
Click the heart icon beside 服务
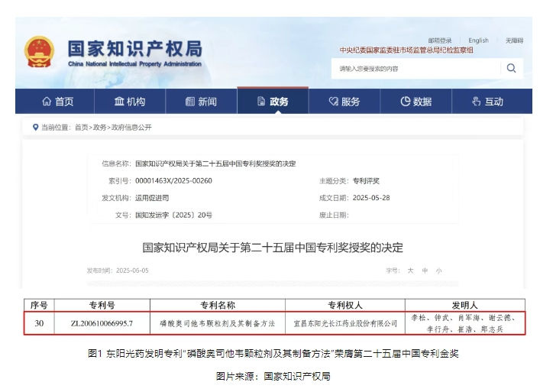point(333,102)
